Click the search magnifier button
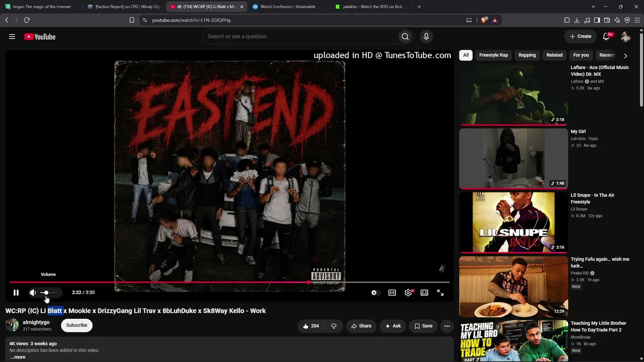The width and height of the screenshot is (644, 362). click(x=405, y=36)
